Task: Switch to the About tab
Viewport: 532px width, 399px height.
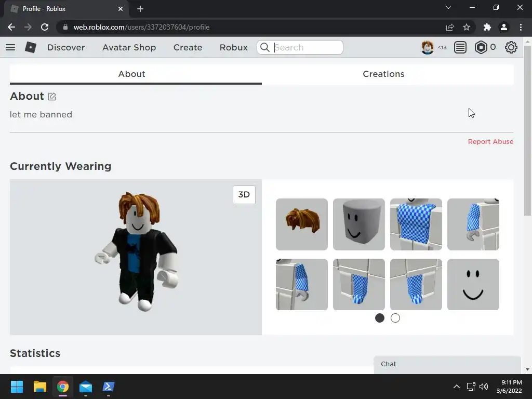Action: [x=136, y=74]
